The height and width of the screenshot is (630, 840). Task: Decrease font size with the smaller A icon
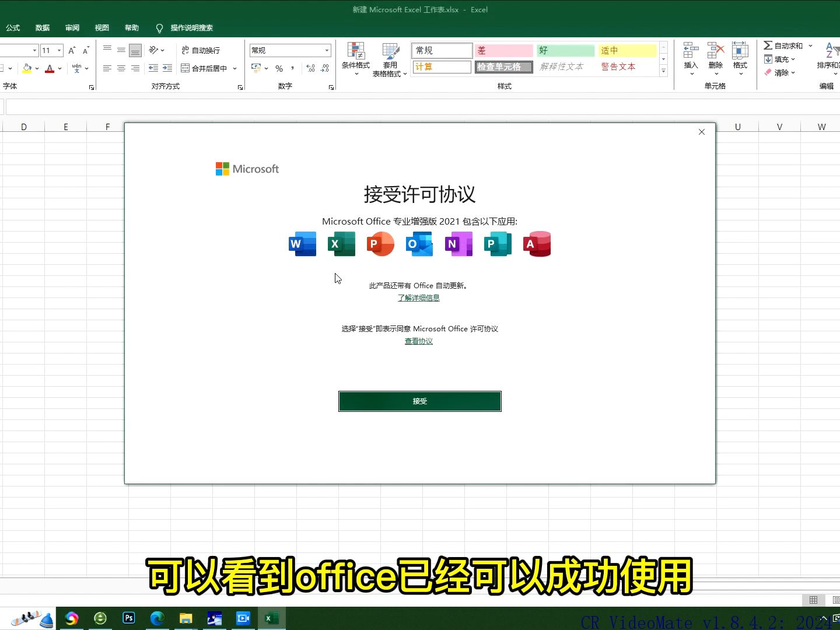point(86,50)
